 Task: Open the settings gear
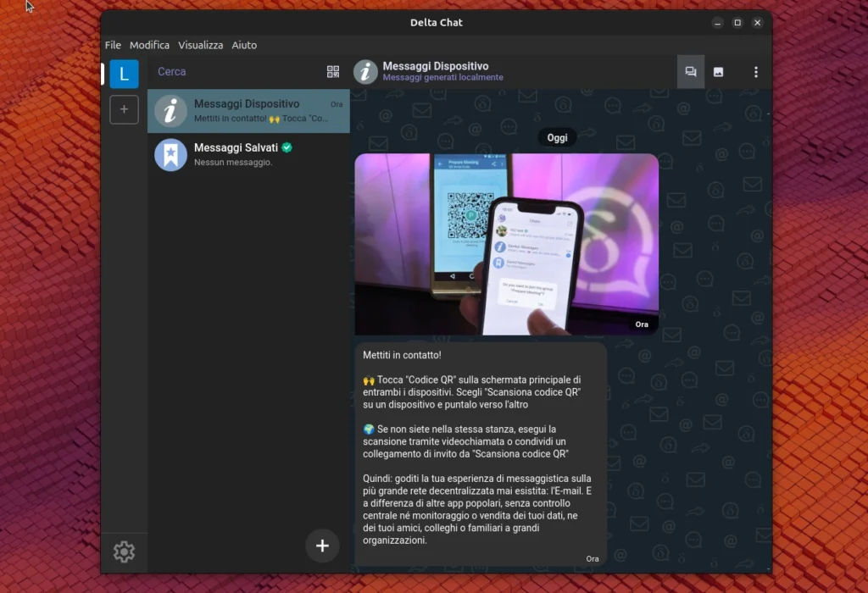[124, 551]
